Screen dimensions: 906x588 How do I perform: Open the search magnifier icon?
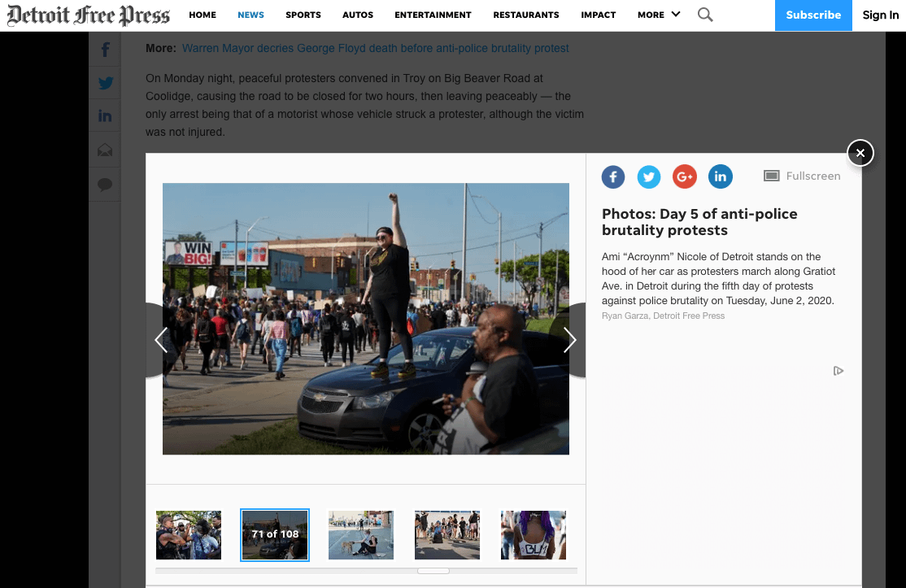click(x=705, y=15)
